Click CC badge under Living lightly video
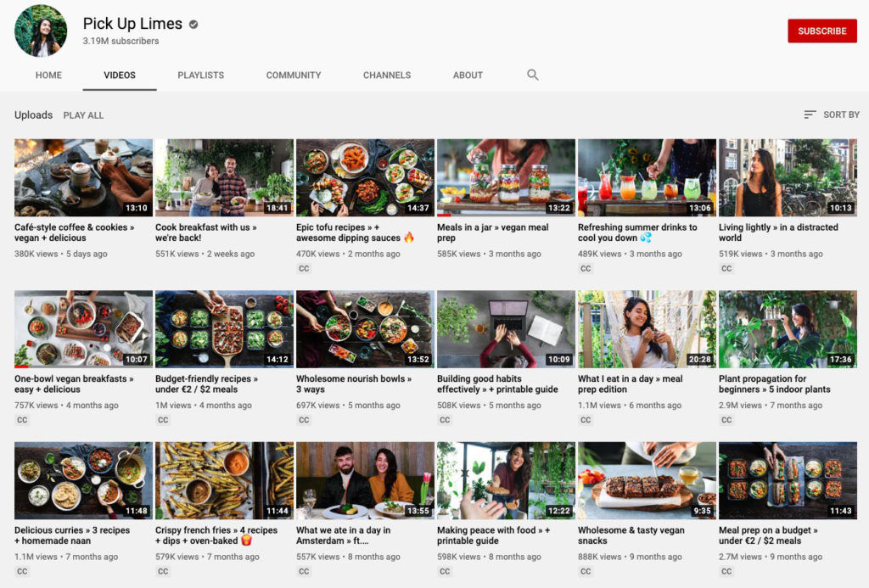This screenshot has height=588, width=869. point(726,269)
